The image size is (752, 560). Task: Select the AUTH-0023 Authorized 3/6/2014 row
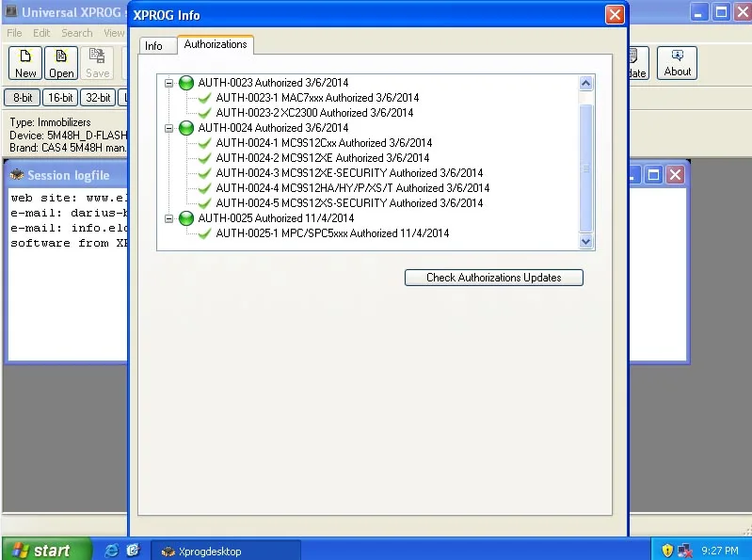(273, 83)
